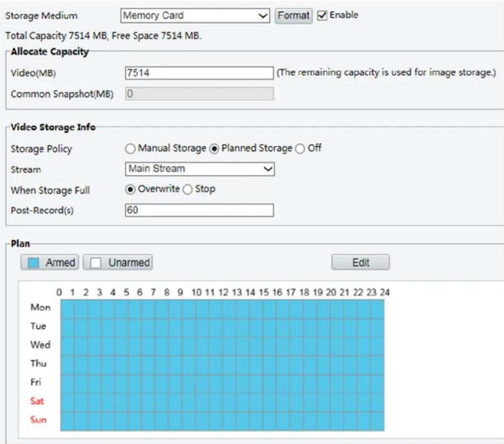This screenshot has width=504, height=444.
Task: Click the Total Capacity info text
Action: click(x=103, y=35)
